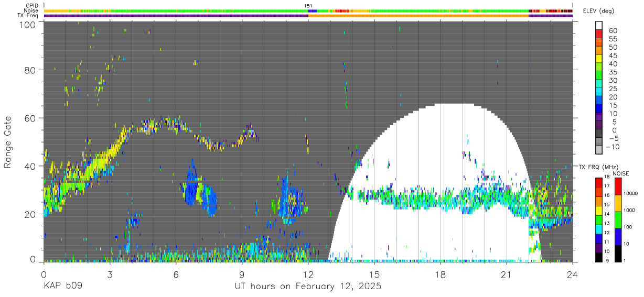Click the 'KAP b09' radar beam label
This screenshot has height=297, width=644.
62,287
